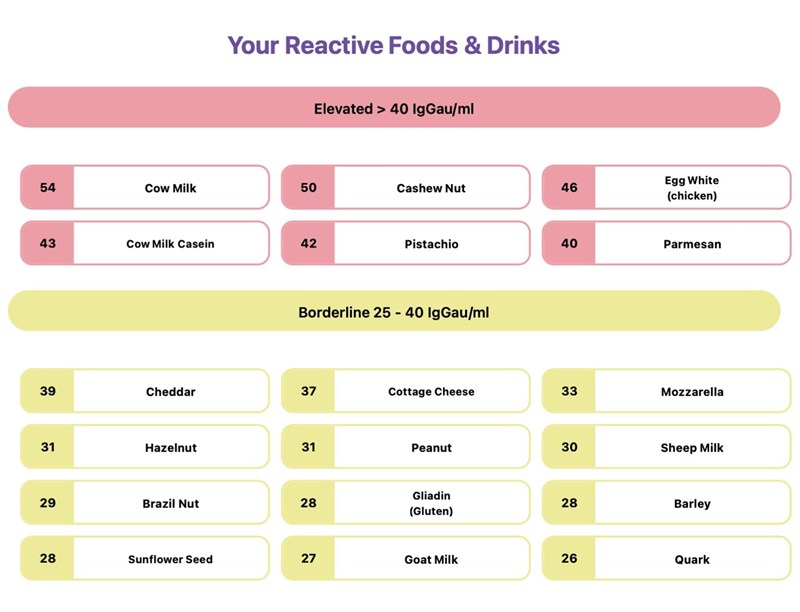The height and width of the screenshot is (612, 800).
Task: Choose the Parmesan result card
Action: click(666, 243)
